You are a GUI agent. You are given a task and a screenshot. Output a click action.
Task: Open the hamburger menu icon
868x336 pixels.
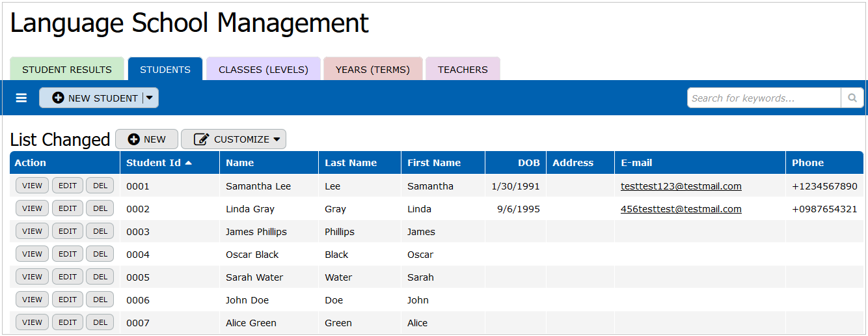point(21,98)
